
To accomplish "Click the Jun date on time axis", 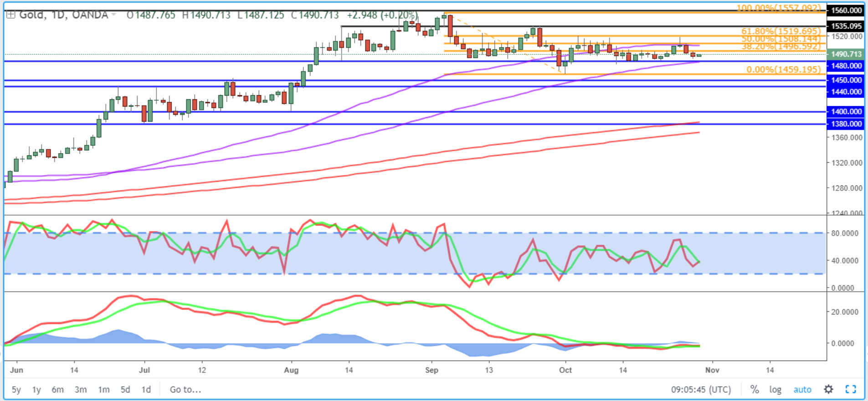I will click(x=16, y=370).
